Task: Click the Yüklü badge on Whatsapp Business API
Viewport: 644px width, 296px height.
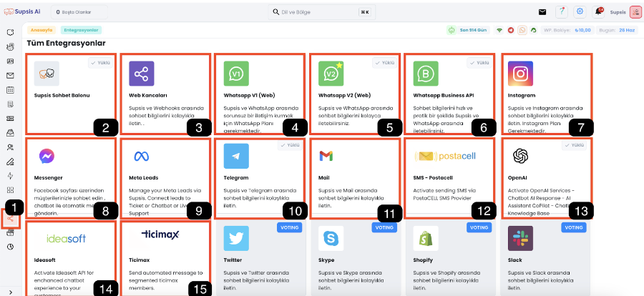Action: tap(479, 63)
